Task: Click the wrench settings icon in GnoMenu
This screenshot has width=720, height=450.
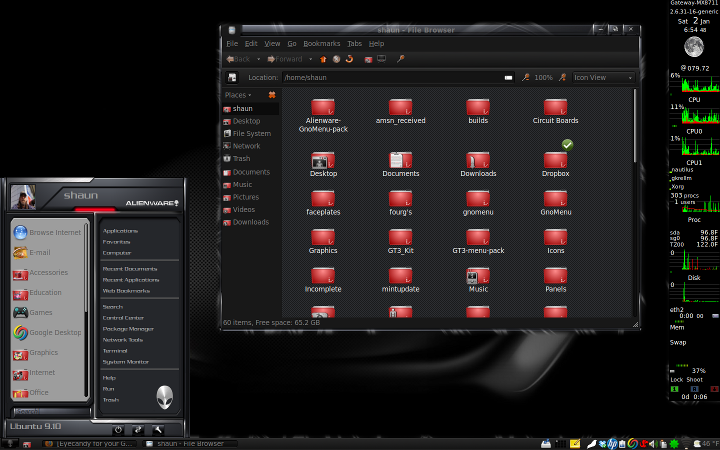Action: pyautogui.click(x=158, y=430)
